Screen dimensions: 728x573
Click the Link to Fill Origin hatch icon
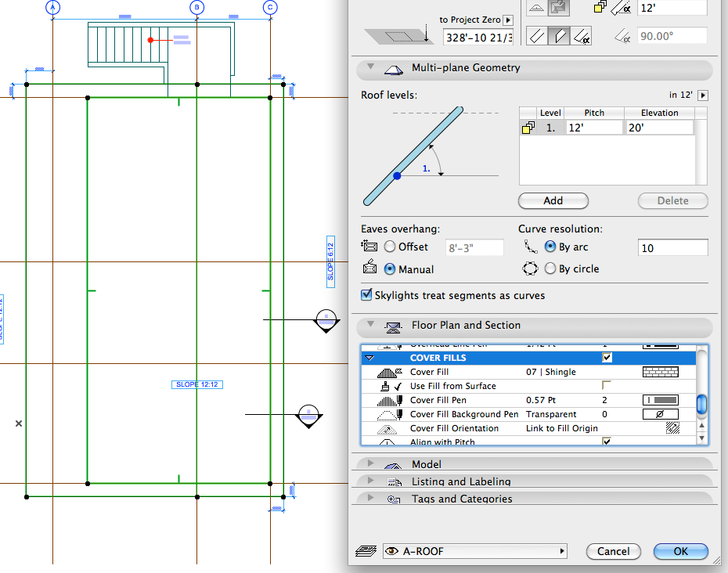(x=672, y=428)
